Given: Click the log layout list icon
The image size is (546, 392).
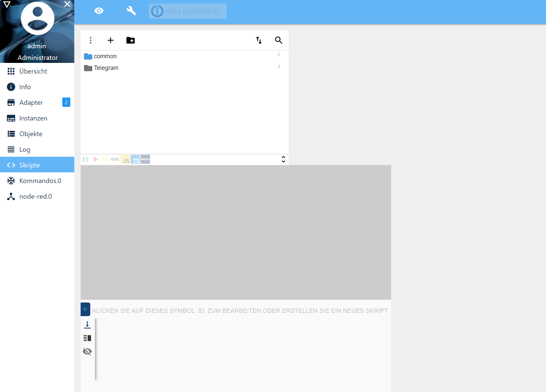Looking at the screenshot, I should pyautogui.click(x=87, y=338).
